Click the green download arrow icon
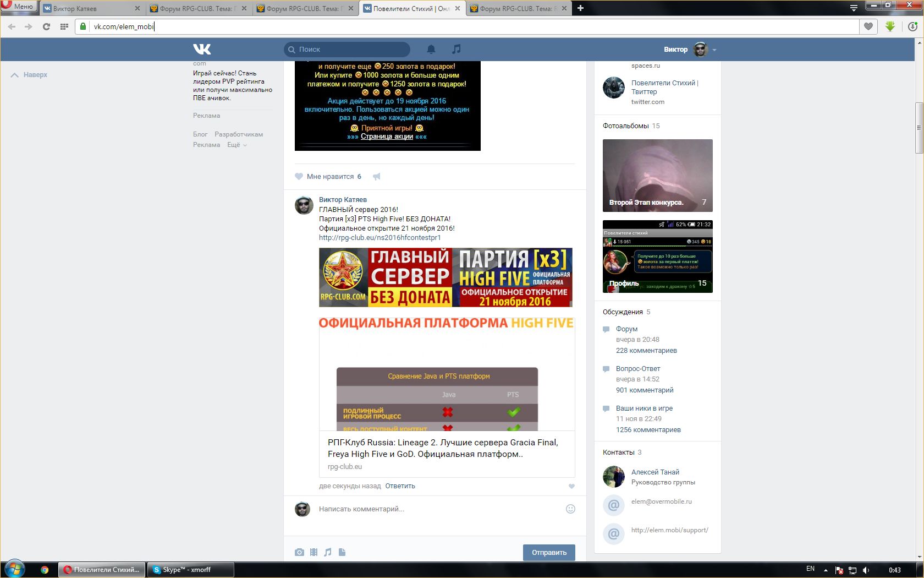Screen dimensions: 924x578 pyautogui.click(x=890, y=26)
